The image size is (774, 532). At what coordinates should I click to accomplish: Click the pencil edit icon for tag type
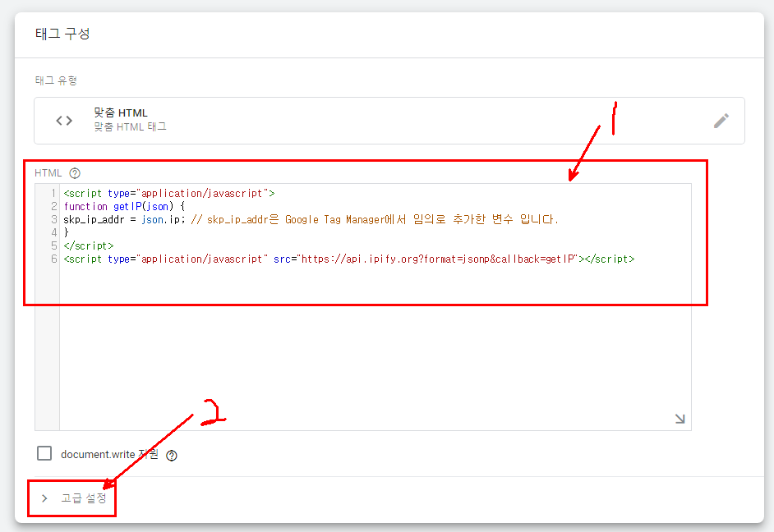point(721,121)
